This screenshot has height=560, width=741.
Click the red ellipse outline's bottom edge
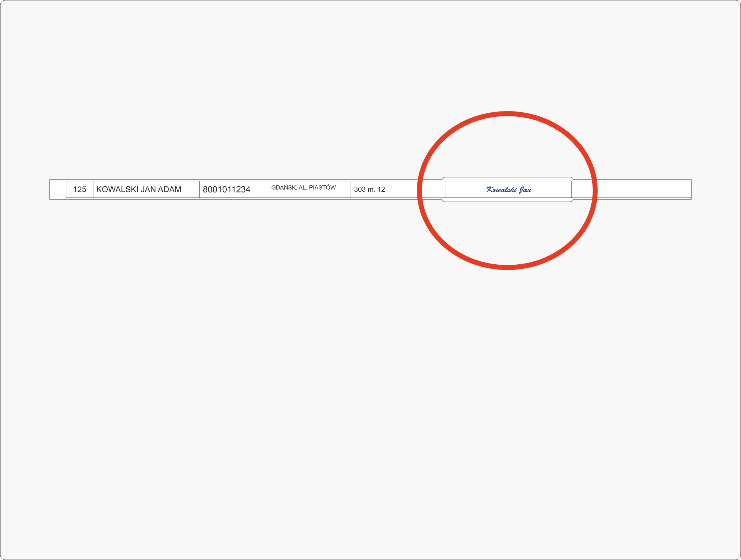[x=507, y=267]
